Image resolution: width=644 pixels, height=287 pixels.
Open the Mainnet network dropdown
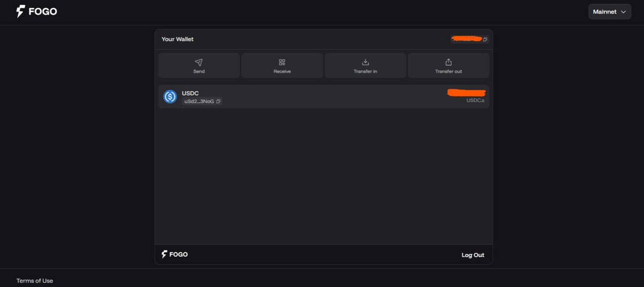coord(610,12)
